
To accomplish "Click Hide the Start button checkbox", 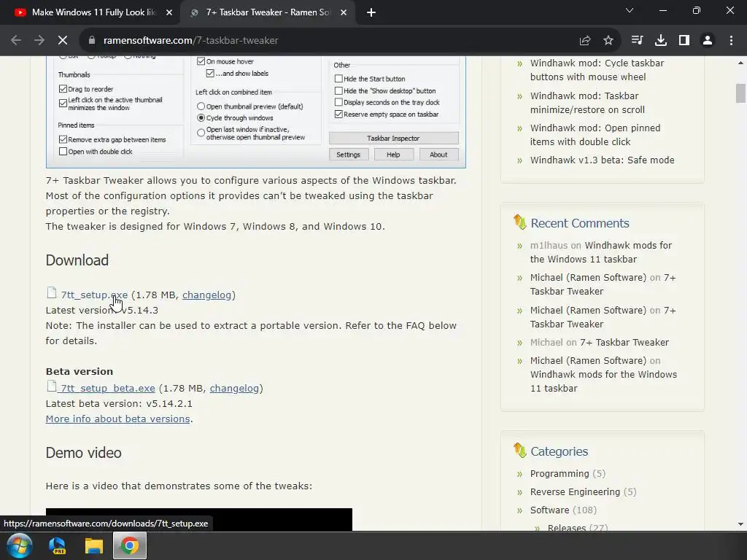I will coord(338,79).
